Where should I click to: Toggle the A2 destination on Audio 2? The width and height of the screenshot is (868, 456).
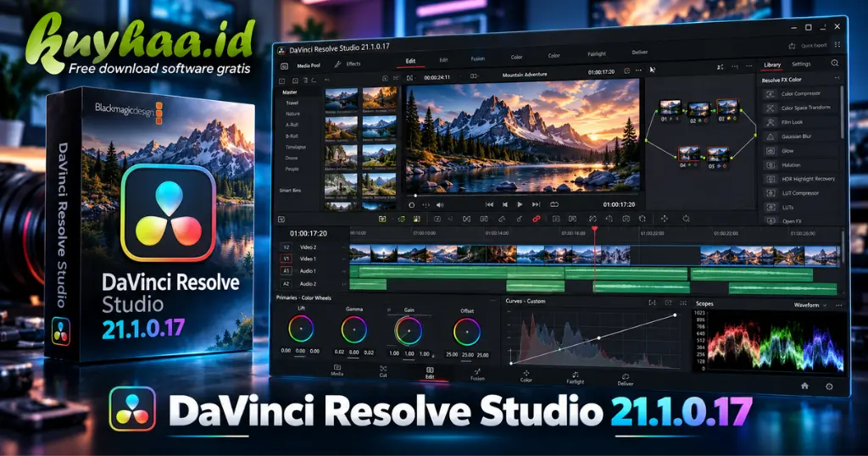287,284
